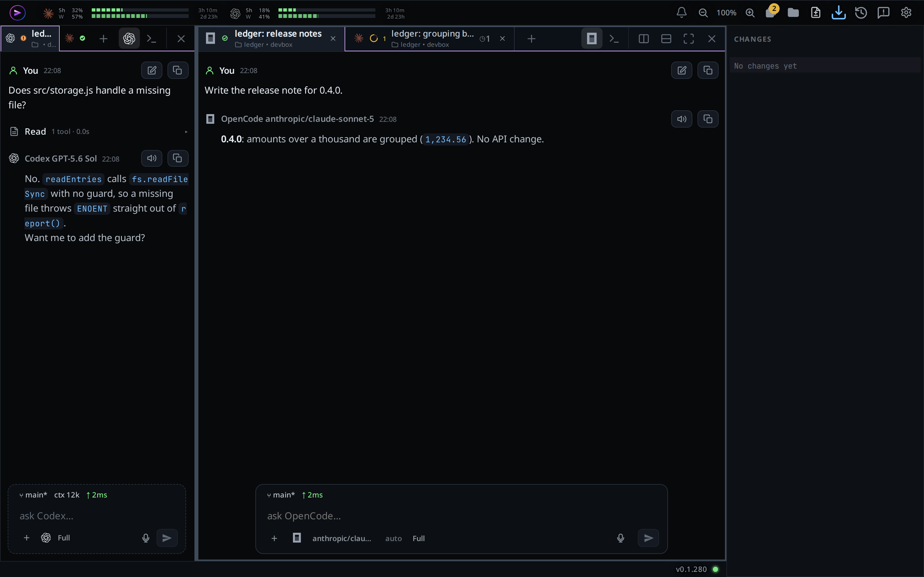Viewport: 924px width, 577px height.
Task: Send the OpenCode message
Action: (x=648, y=538)
